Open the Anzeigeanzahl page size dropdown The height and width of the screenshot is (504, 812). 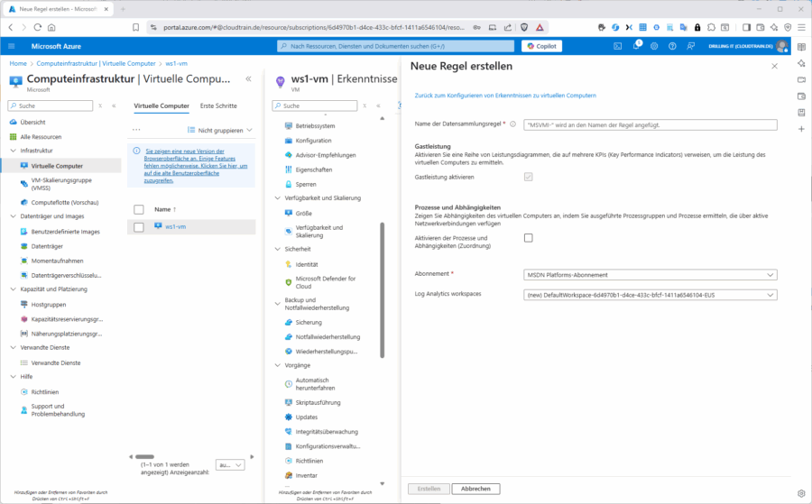click(x=230, y=465)
